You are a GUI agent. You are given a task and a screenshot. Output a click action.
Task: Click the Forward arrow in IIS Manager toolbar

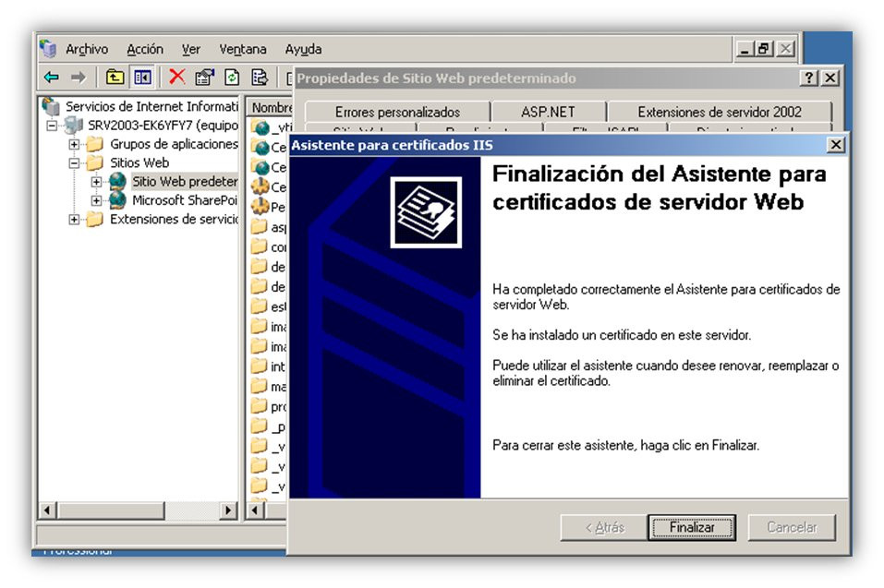[x=79, y=77]
